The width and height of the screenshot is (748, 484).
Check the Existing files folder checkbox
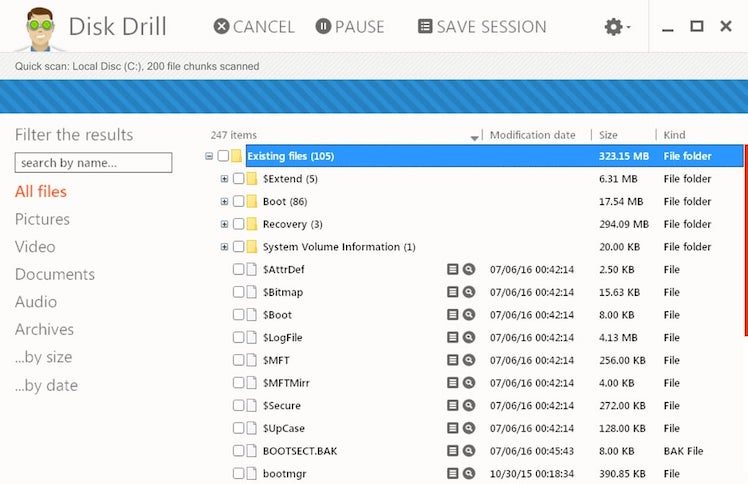tap(223, 157)
